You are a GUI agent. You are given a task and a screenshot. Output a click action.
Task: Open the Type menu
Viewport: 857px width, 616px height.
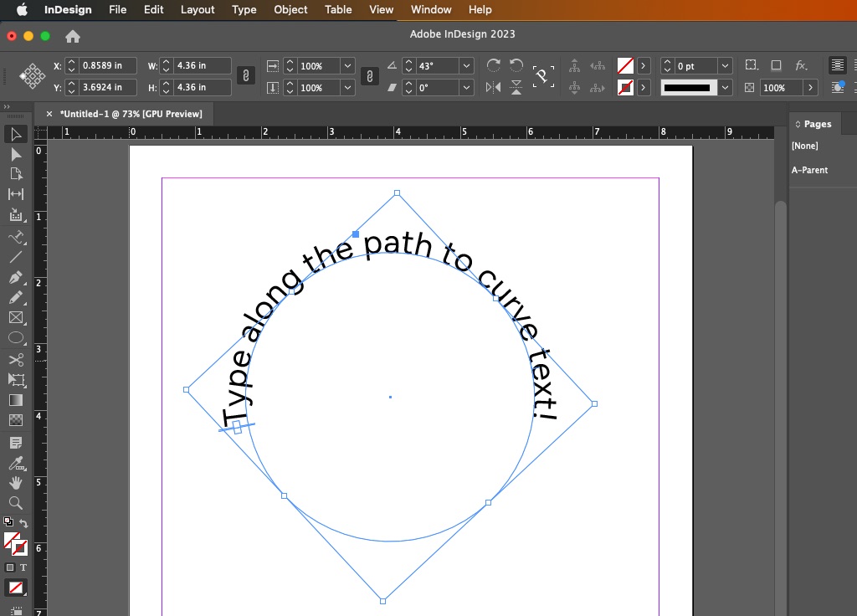pos(244,10)
